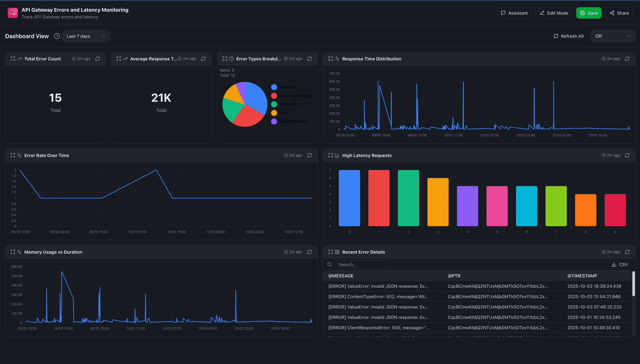Refresh the Error Rate Over Time widget
640x364 pixels.
[309, 155]
